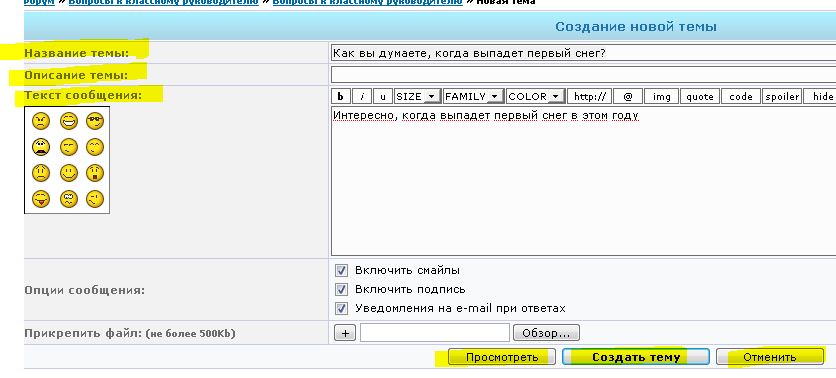
Task: Insert a quote block
Action: tap(700, 96)
